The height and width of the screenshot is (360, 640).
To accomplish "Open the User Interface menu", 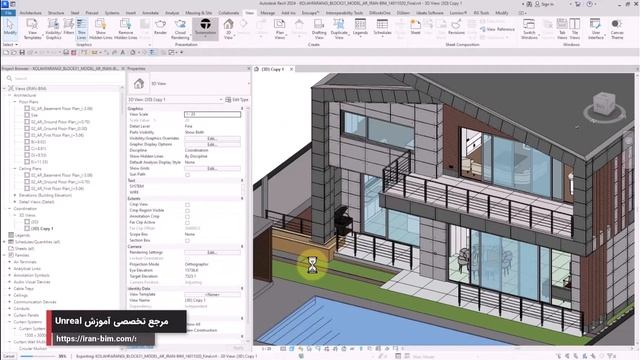I will [x=596, y=29].
